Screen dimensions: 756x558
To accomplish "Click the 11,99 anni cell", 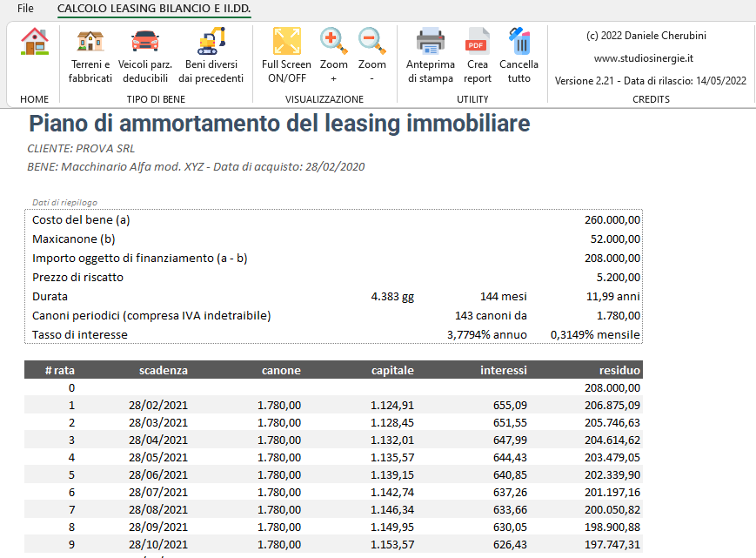I will coord(612,297).
